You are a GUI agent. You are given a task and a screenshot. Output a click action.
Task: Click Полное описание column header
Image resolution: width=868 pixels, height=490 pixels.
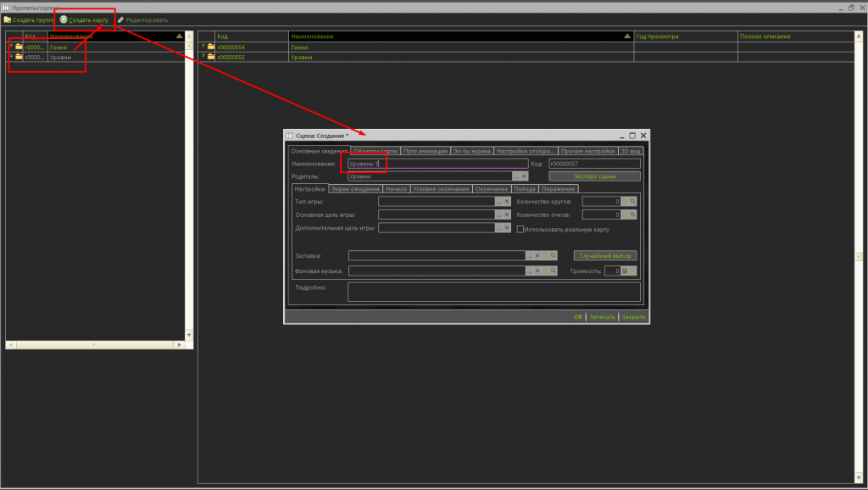[x=796, y=36]
